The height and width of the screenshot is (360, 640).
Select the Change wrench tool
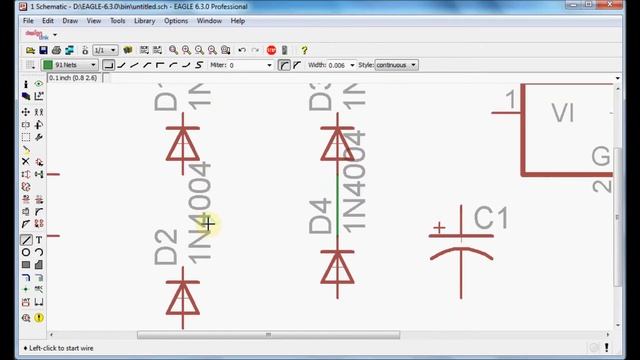tap(39, 137)
